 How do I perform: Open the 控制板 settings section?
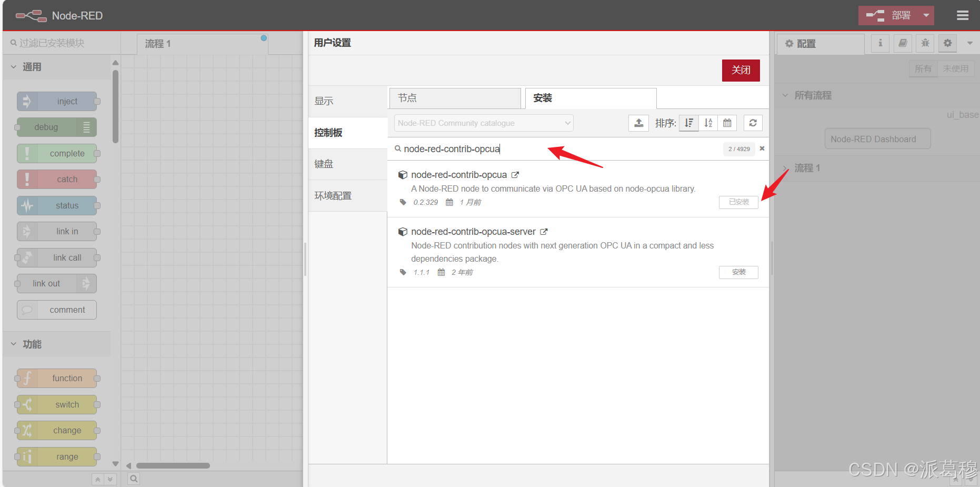click(x=348, y=133)
